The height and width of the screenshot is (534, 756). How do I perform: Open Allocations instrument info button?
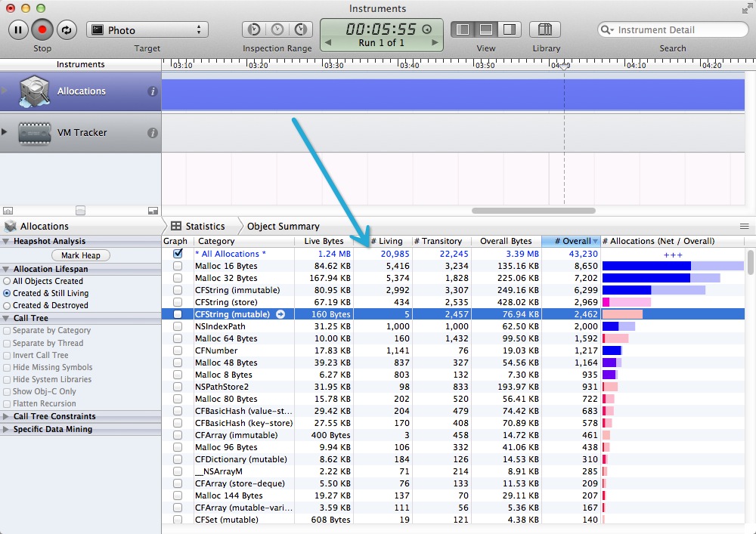[x=153, y=91]
